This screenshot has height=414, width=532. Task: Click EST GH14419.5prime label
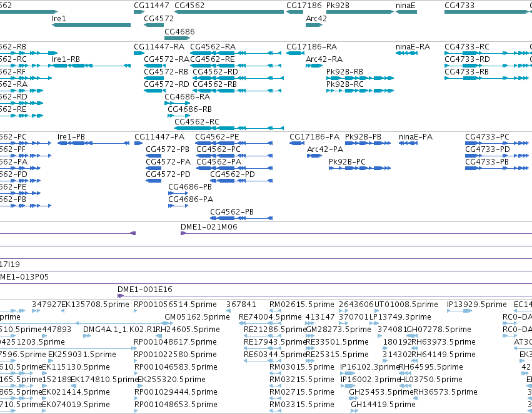pos(383,405)
